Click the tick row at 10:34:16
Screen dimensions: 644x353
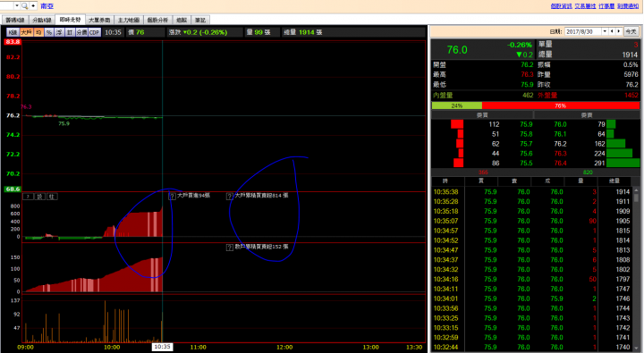pyautogui.click(x=532, y=279)
